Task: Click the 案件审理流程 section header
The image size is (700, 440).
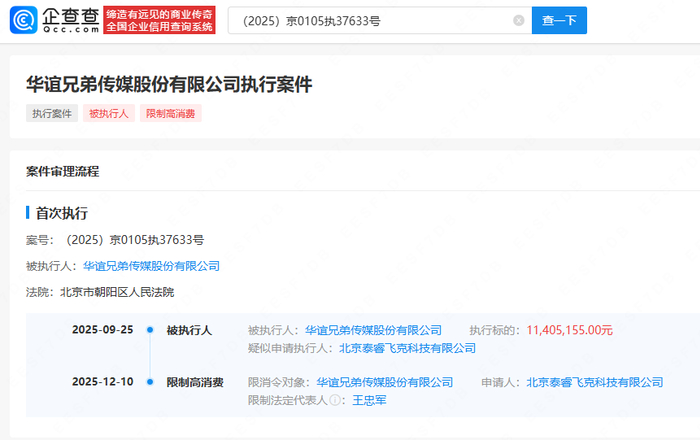Action: point(62,171)
